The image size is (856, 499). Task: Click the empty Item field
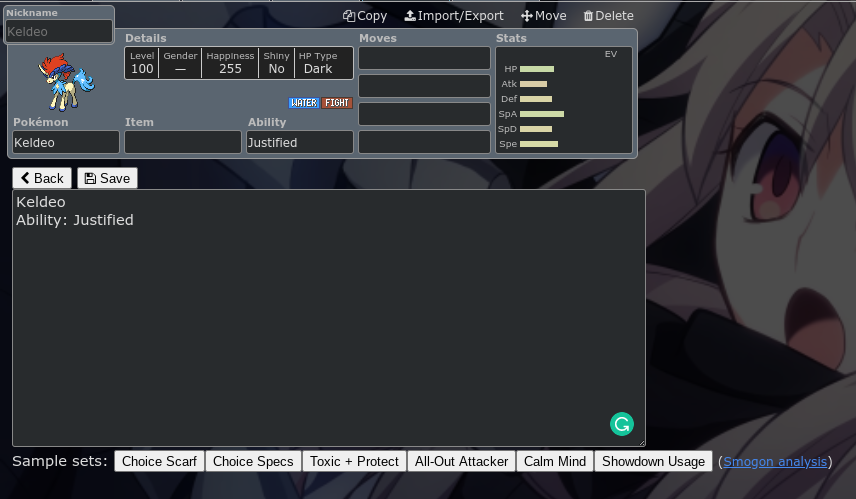(x=183, y=142)
